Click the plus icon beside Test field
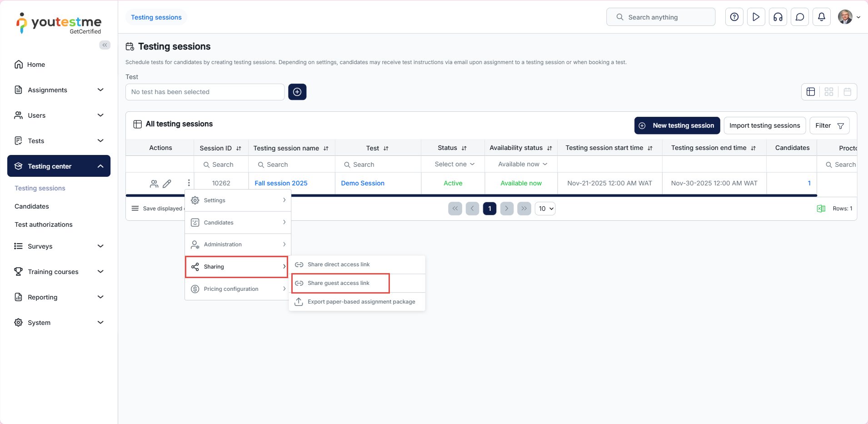868x424 pixels. (x=297, y=92)
